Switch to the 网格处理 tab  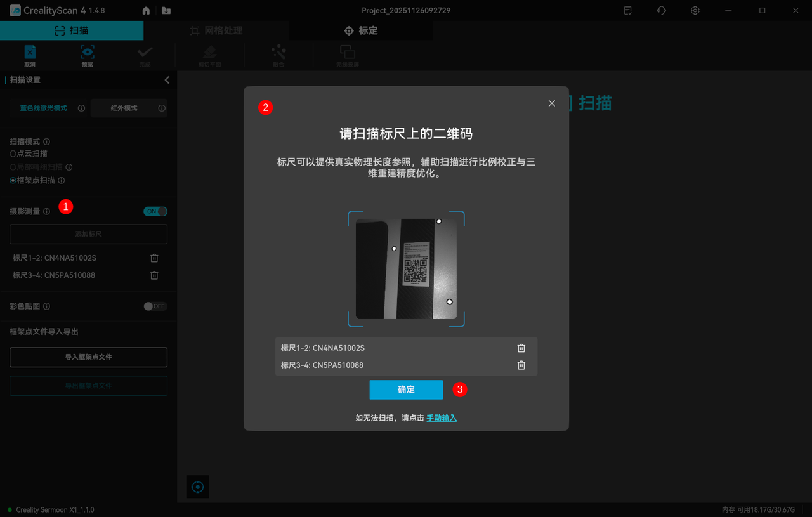click(216, 30)
